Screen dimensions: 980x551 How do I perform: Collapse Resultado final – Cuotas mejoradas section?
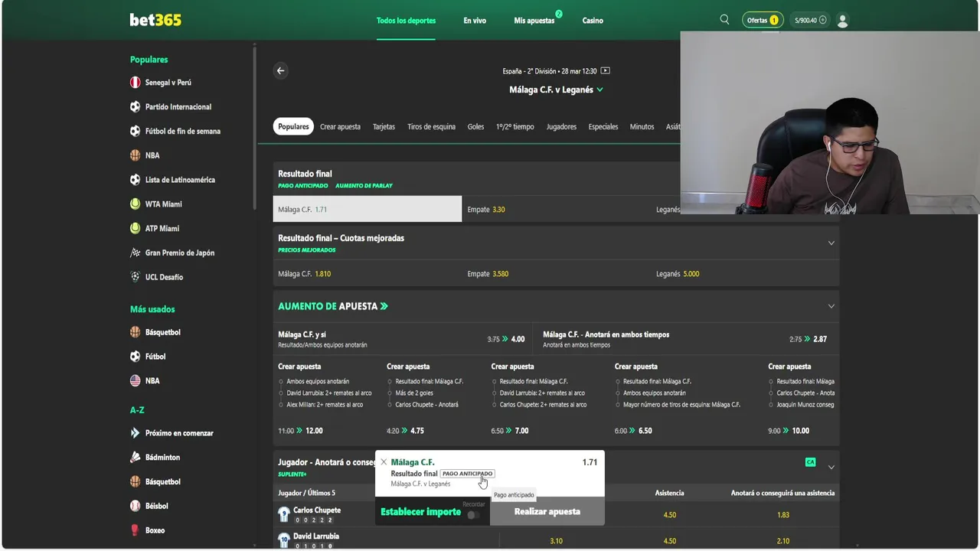(x=831, y=243)
